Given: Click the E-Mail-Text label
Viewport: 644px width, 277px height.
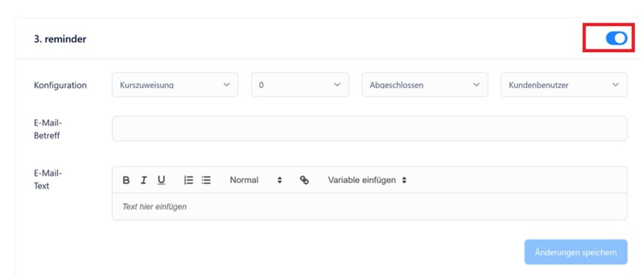Looking at the screenshot, I should [48, 179].
